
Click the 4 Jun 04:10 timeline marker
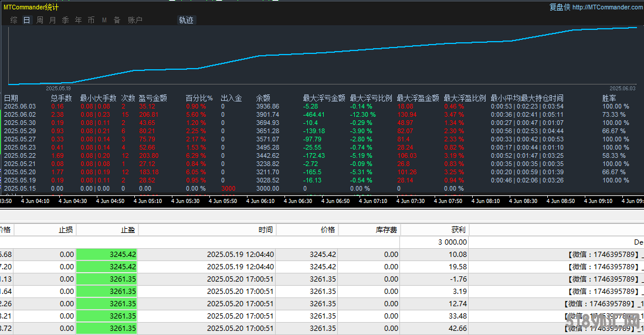click(35, 201)
